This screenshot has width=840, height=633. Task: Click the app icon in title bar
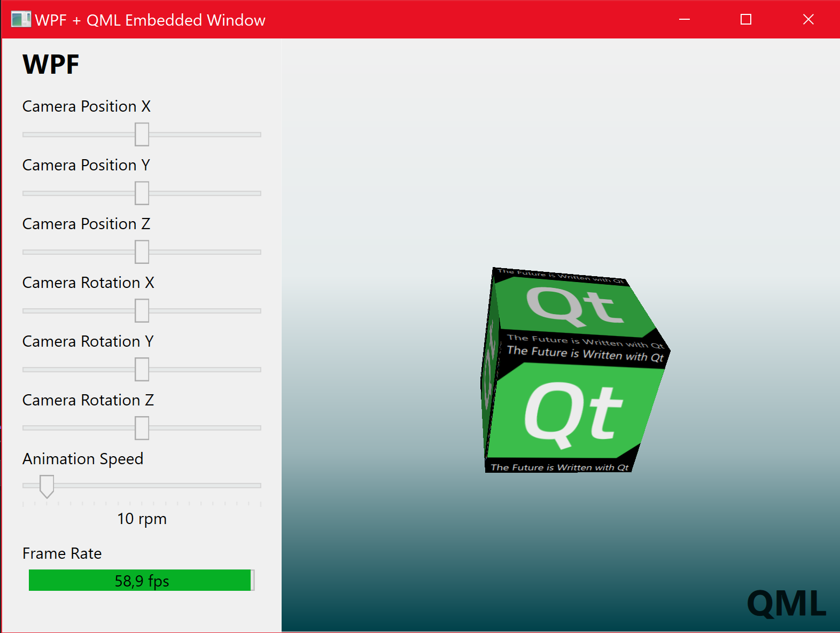pyautogui.click(x=21, y=20)
